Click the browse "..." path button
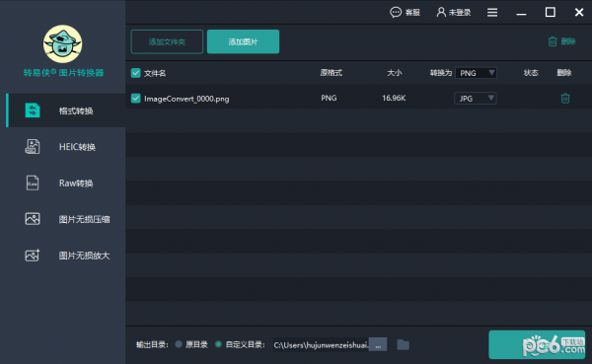Image resolution: width=592 pixels, height=364 pixels. (378, 344)
